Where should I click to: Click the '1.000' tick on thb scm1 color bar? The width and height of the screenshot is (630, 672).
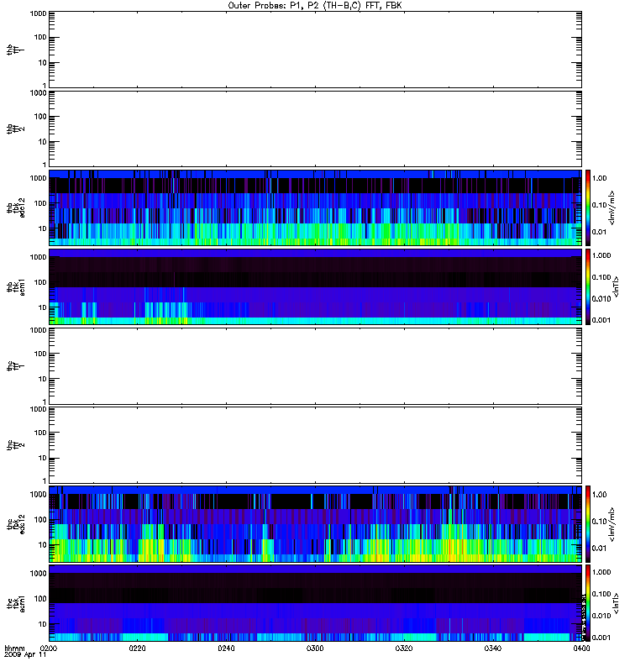pos(601,255)
